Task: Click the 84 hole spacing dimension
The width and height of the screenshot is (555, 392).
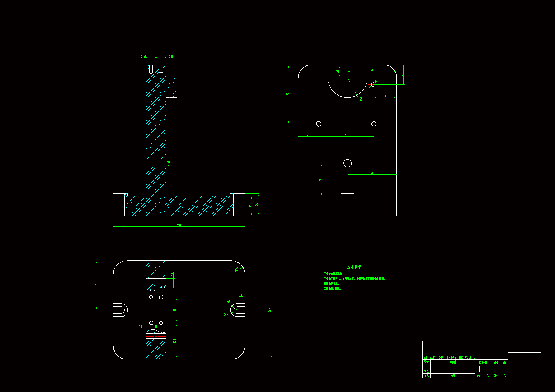Action: coord(346,135)
